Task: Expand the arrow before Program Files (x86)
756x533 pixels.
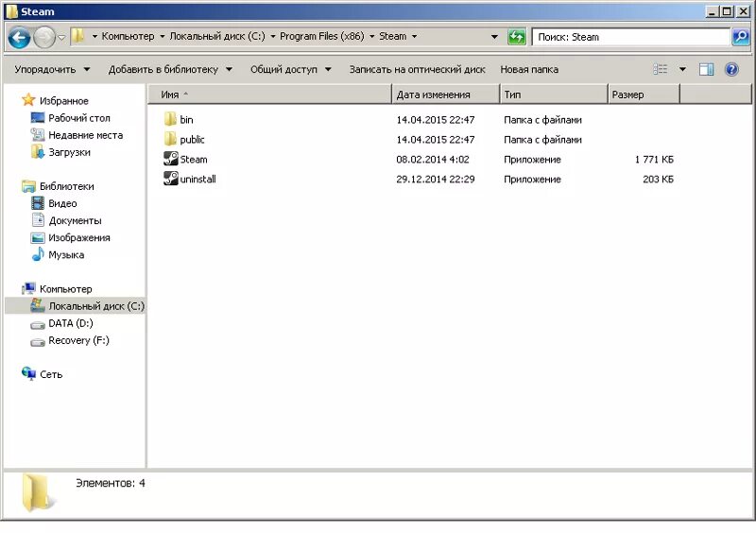Action: tap(273, 37)
